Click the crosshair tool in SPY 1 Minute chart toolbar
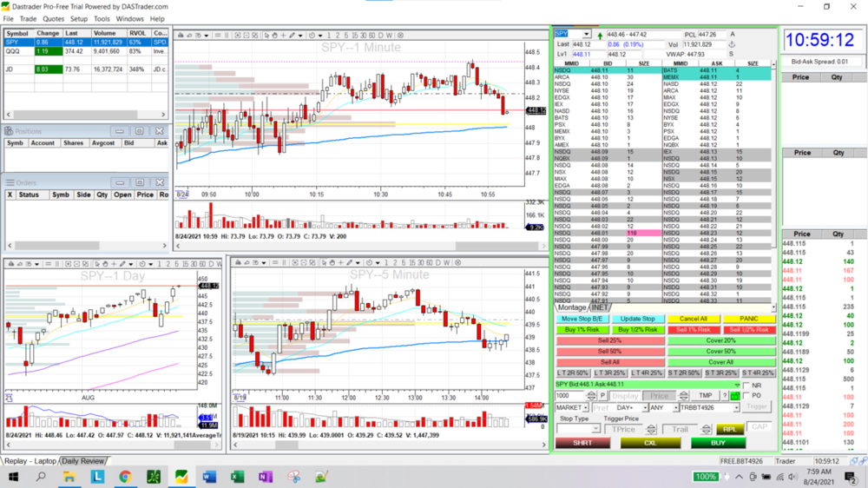 pyautogui.click(x=284, y=36)
